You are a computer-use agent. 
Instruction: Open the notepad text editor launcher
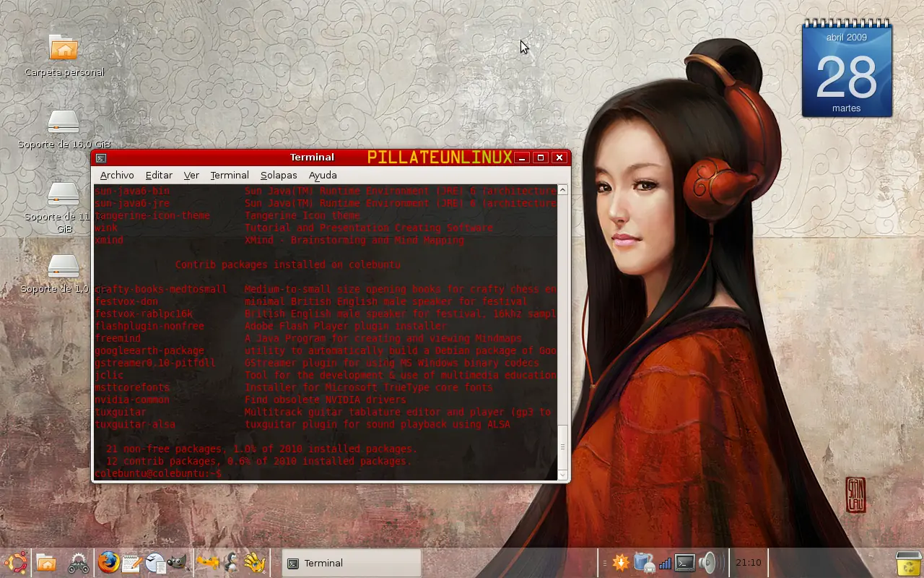click(x=131, y=563)
